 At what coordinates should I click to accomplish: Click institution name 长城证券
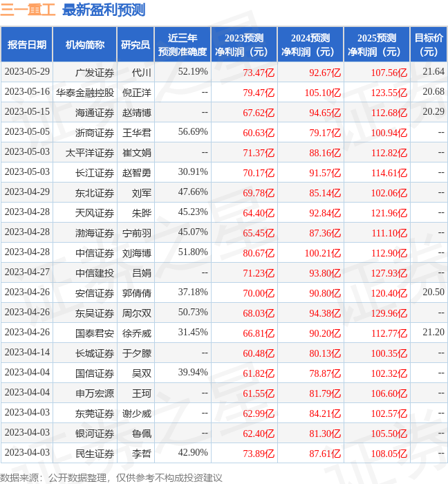(95, 353)
